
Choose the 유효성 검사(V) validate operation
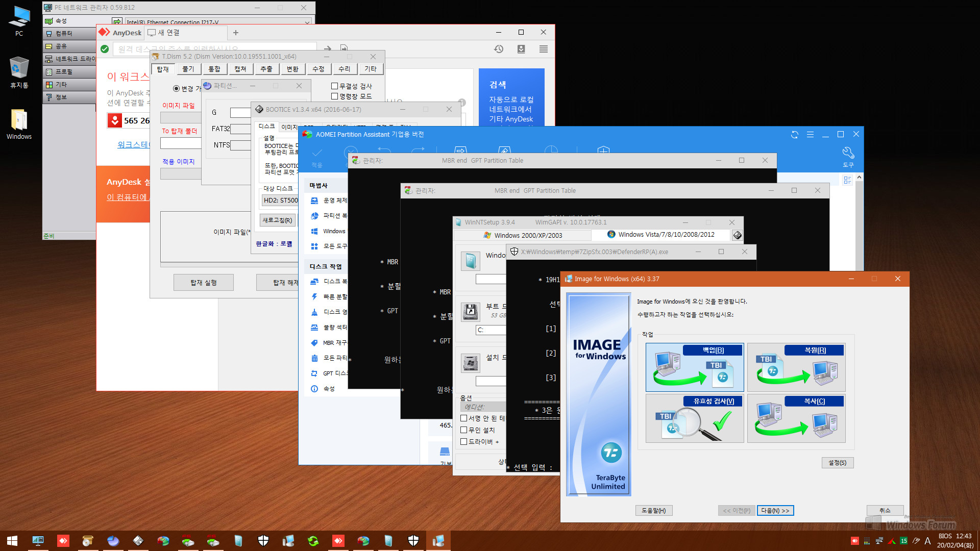pyautogui.click(x=694, y=418)
